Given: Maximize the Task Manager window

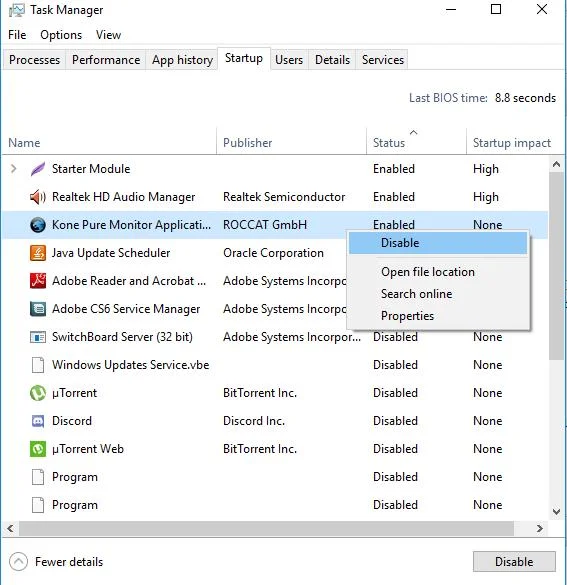Looking at the screenshot, I should point(496,9).
